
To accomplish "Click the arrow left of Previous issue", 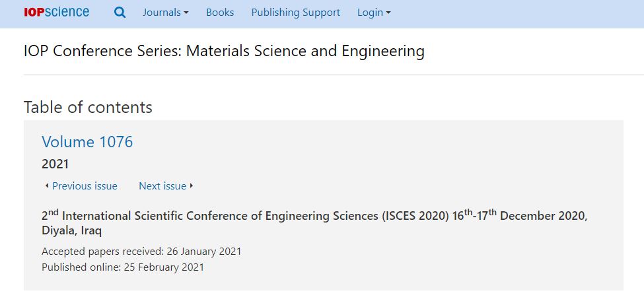I will click(46, 186).
